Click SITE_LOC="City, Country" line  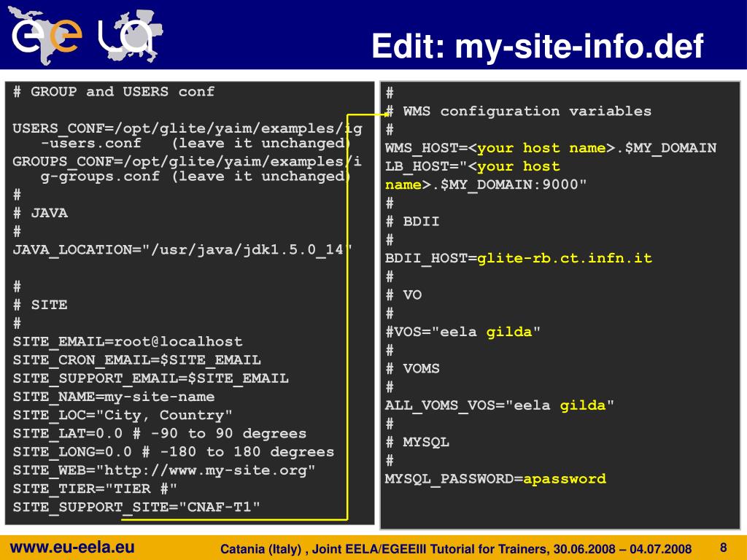tap(123, 415)
